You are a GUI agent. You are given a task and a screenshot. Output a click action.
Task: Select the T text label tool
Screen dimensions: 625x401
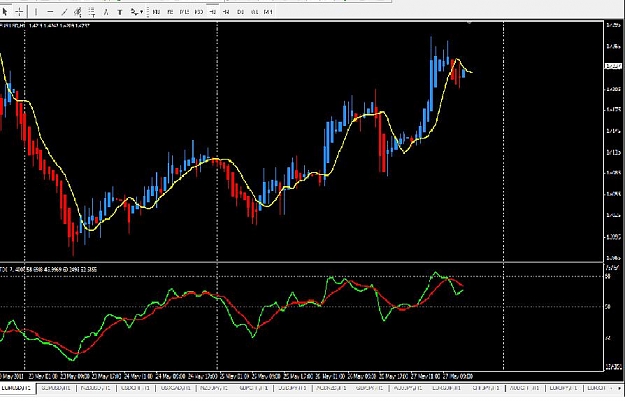click(120, 12)
